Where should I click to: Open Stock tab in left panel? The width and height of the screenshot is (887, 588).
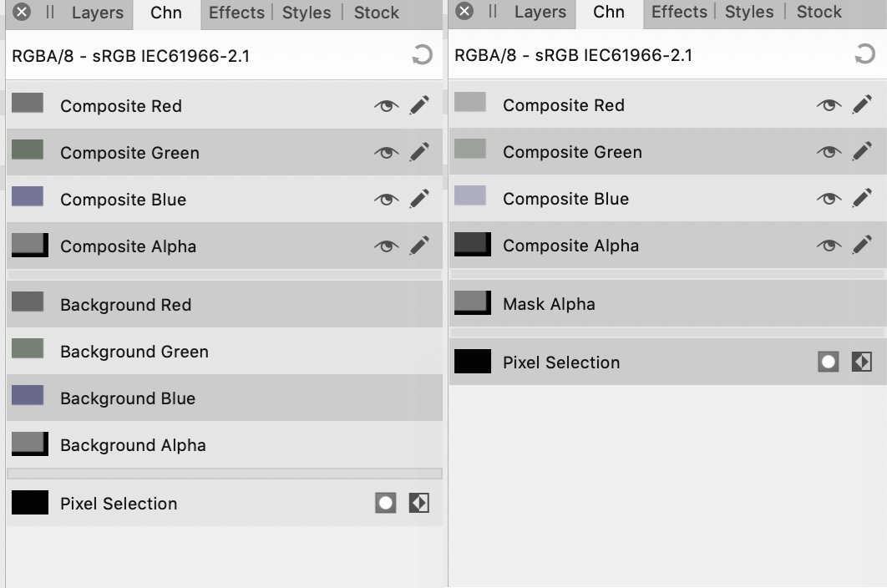coord(376,13)
